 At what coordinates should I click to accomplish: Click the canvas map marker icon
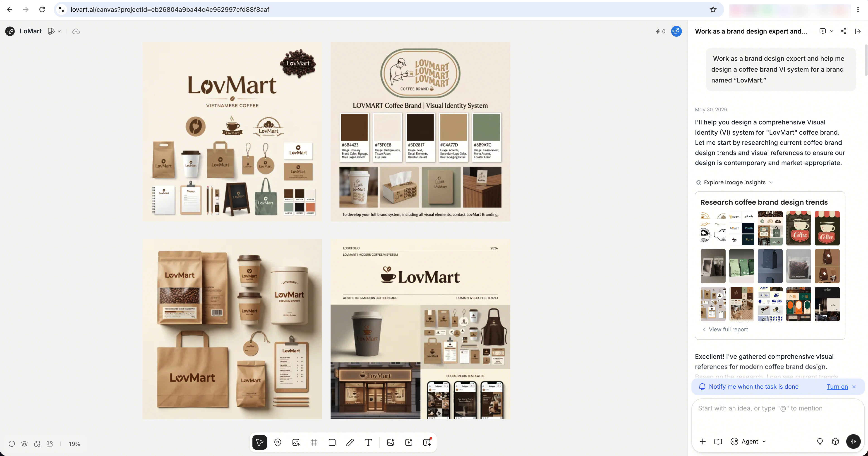point(50,444)
